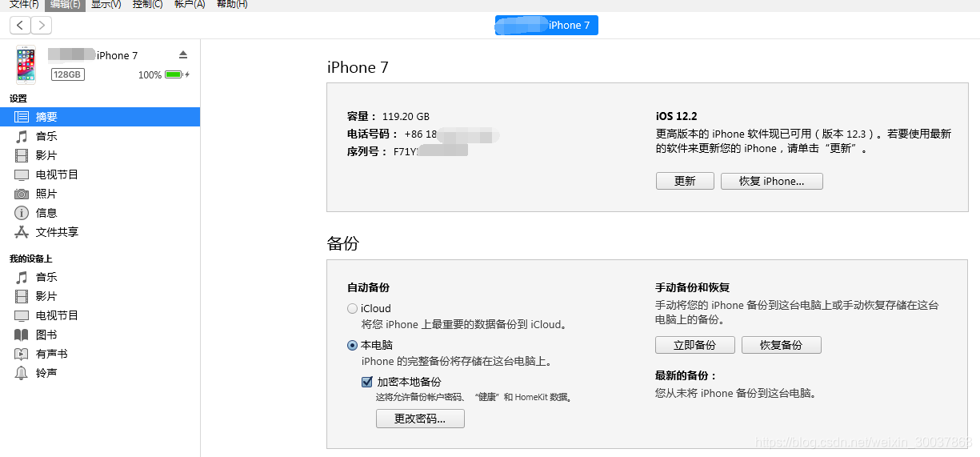Screen dimensions: 980x457
Task: Click the 设置 section header
Action: (18, 98)
